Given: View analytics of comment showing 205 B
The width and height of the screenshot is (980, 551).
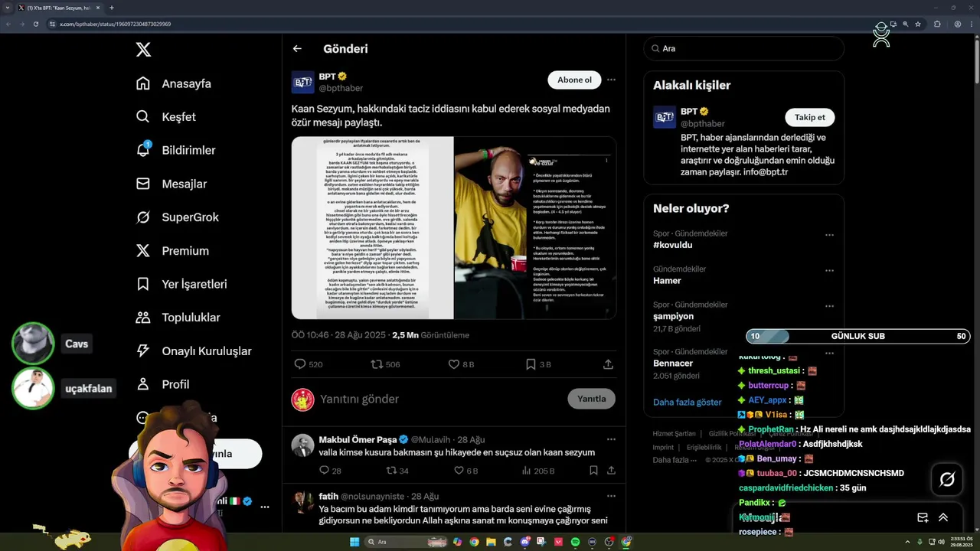Looking at the screenshot, I should pos(527,471).
